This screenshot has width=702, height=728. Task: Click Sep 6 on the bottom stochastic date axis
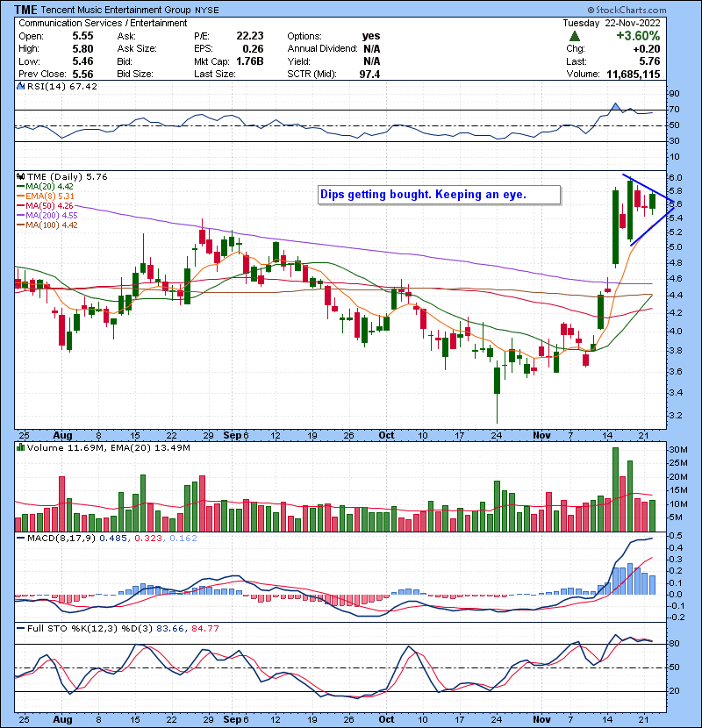(236, 719)
